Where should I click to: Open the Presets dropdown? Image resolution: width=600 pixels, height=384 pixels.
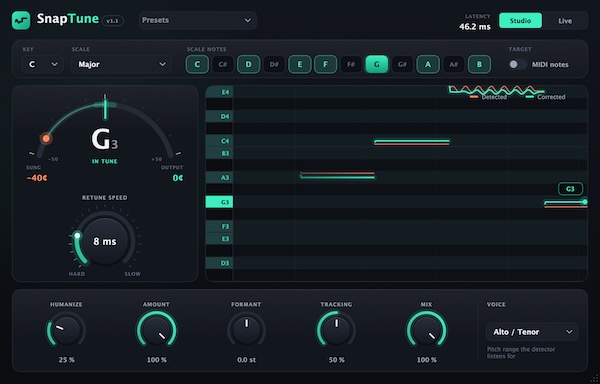(198, 20)
